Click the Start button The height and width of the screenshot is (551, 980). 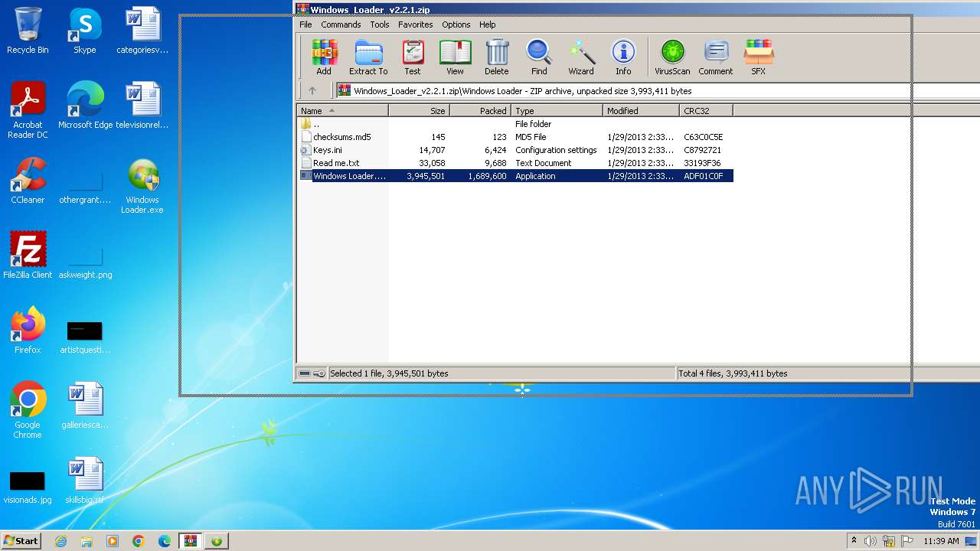pos(21,540)
